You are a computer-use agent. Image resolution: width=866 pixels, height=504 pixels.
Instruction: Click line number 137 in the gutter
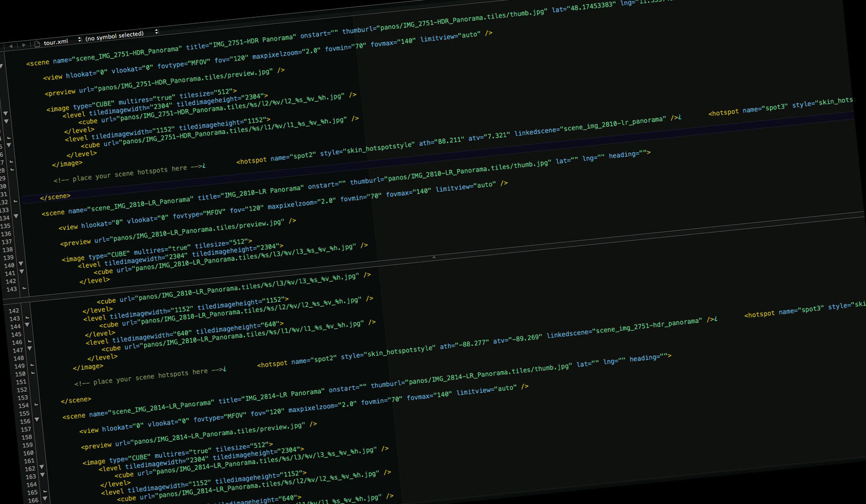click(x=7, y=241)
